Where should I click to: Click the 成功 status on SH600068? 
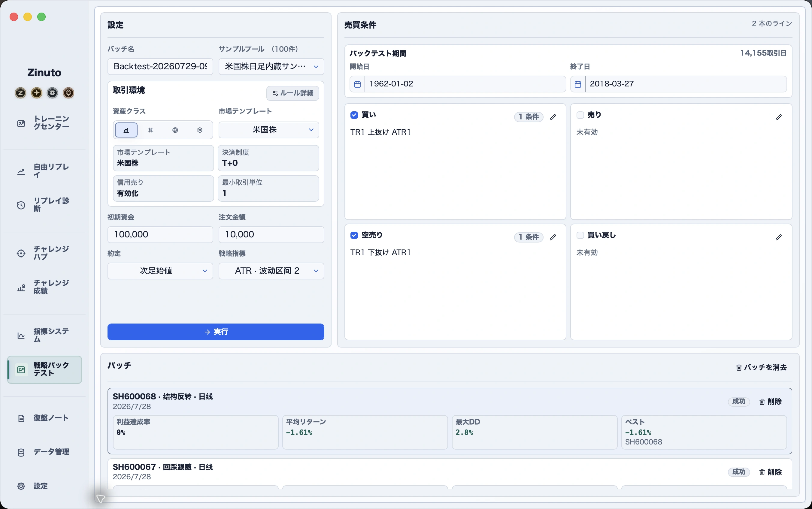pyautogui.click(x=739, y=402)
